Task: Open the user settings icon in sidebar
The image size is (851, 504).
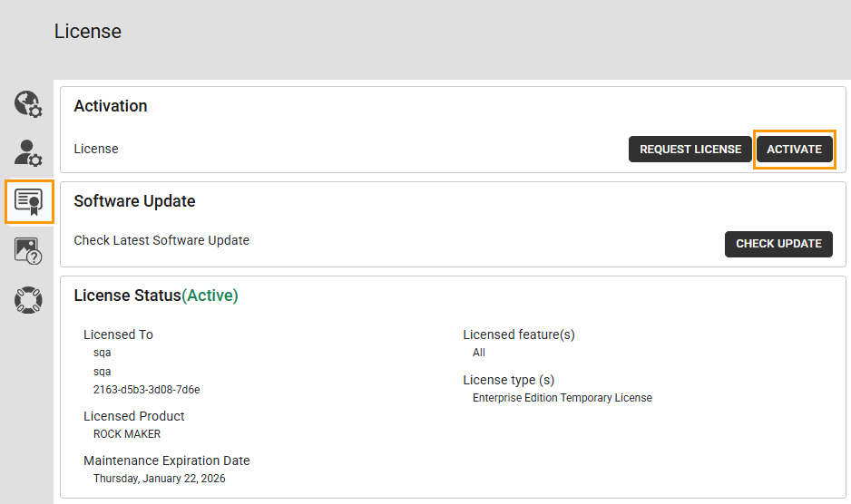Action: pos(28,152)
